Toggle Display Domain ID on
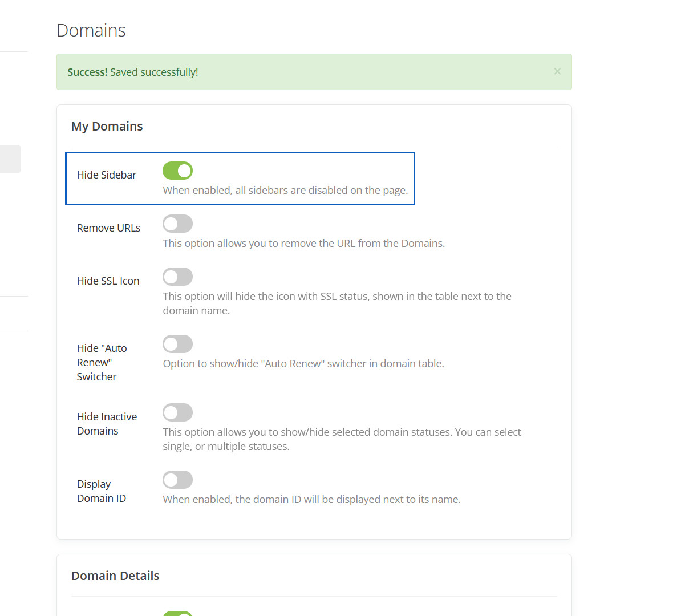 (x=177, y=480)
